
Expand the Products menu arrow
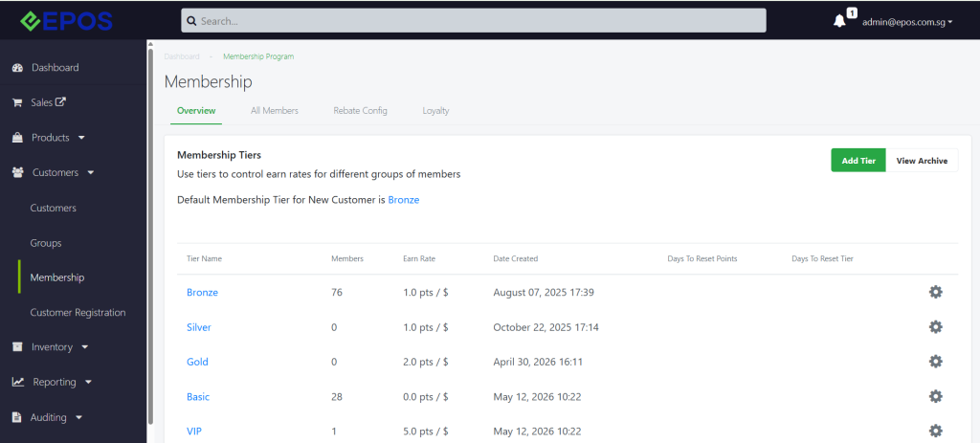(x=81, y=138)
